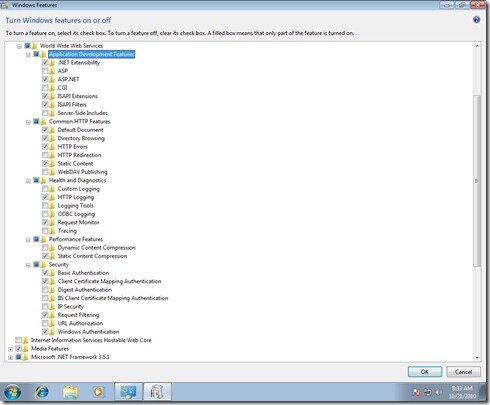Collapse the Security node
The height and width of the screenshot is (405, 490).
pos(28,265)
